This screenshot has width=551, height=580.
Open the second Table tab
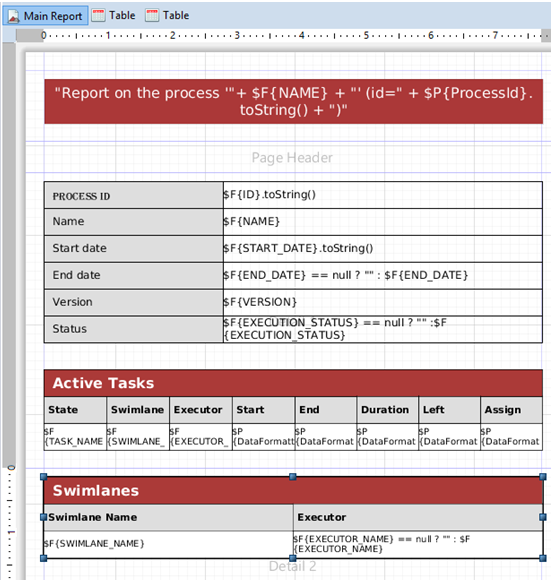point(168,16)
